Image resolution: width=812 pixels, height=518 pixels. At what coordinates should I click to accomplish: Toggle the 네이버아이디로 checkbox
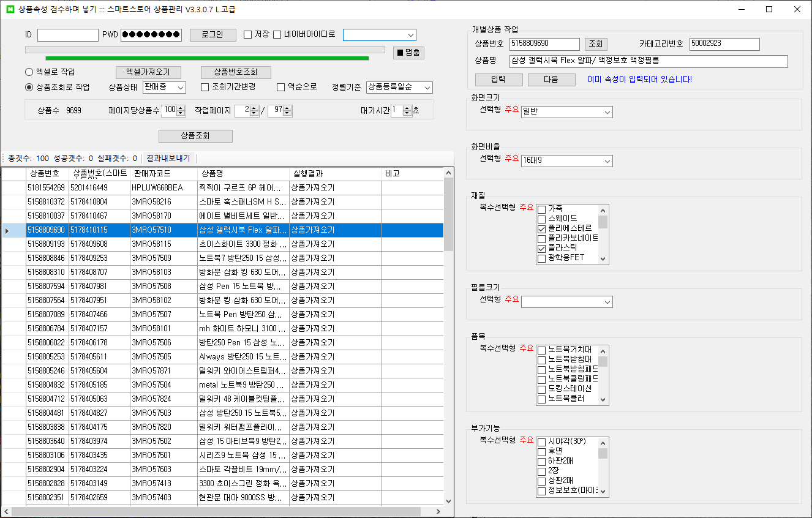click(x=277, y=35)
